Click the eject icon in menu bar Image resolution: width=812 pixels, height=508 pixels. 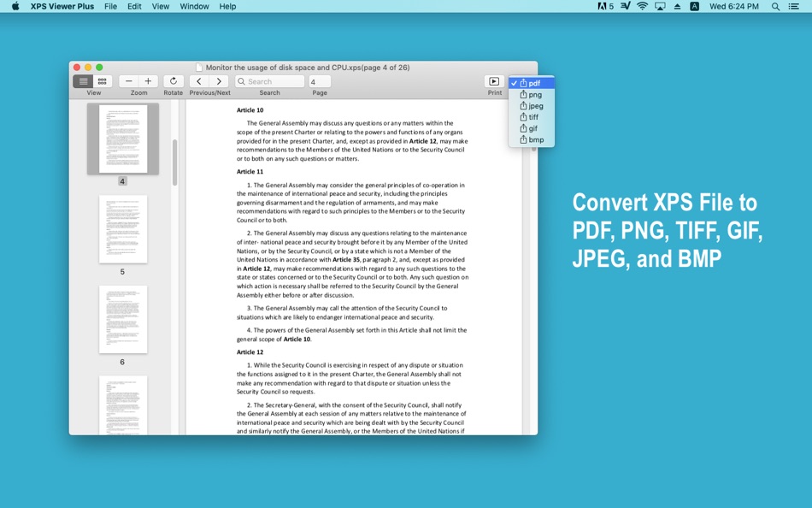(x=677, y=6)
